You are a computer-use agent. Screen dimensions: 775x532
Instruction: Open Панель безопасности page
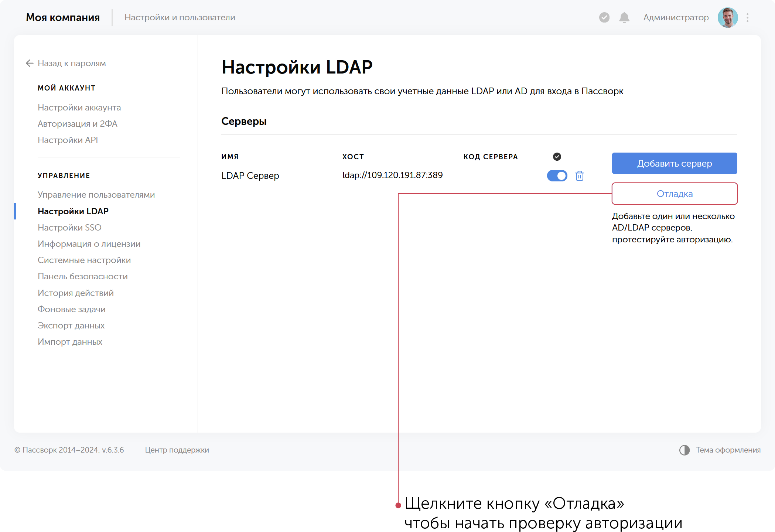tap(83, 276)
